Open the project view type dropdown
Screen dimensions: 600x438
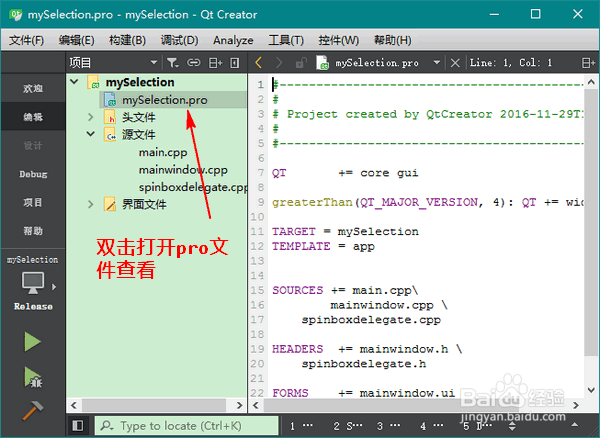click(x=153, y=62)
